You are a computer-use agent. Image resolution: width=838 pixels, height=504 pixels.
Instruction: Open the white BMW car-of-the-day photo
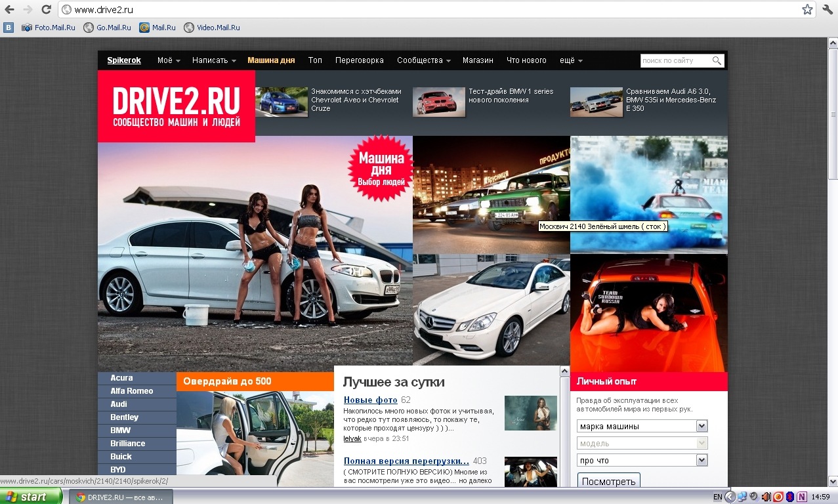(x=255, y=254)
